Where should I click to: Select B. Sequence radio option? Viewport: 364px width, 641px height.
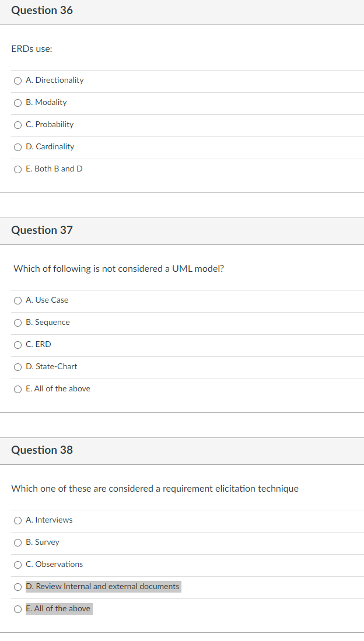(17, 323)
